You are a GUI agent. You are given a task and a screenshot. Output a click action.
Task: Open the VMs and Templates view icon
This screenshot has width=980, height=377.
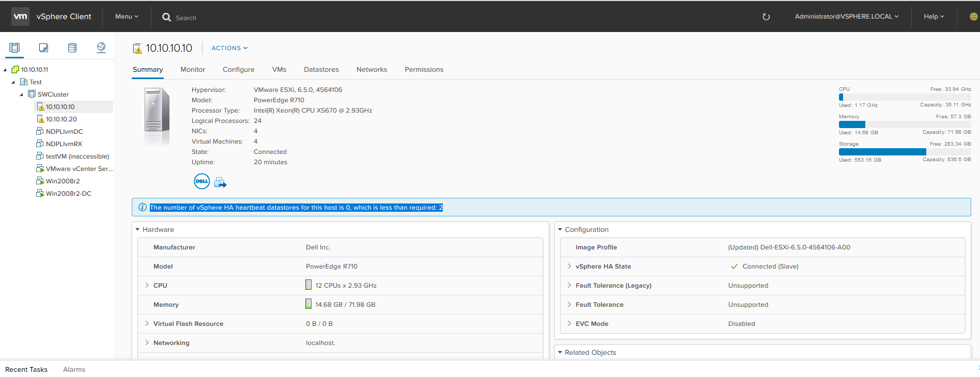[x=43, y=48]
